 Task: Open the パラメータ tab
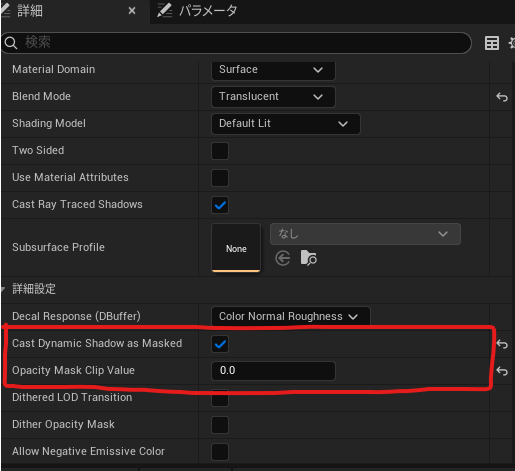(197, 11)
